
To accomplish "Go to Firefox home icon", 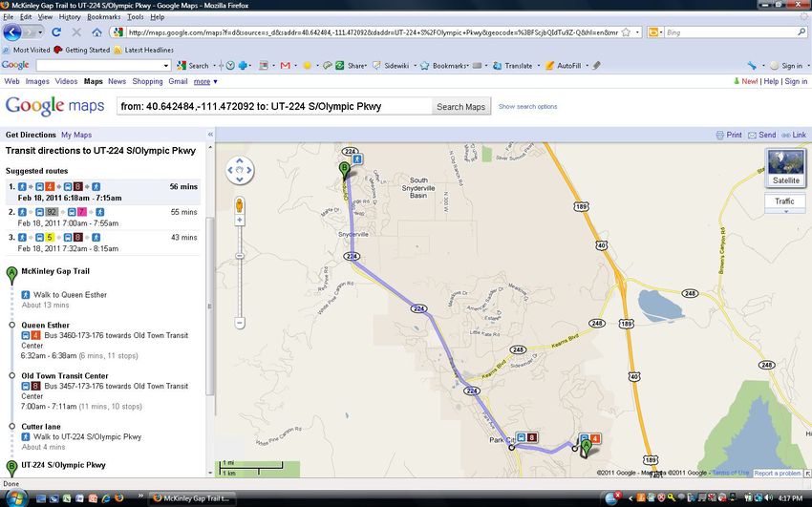I will (x=96, y=32).
